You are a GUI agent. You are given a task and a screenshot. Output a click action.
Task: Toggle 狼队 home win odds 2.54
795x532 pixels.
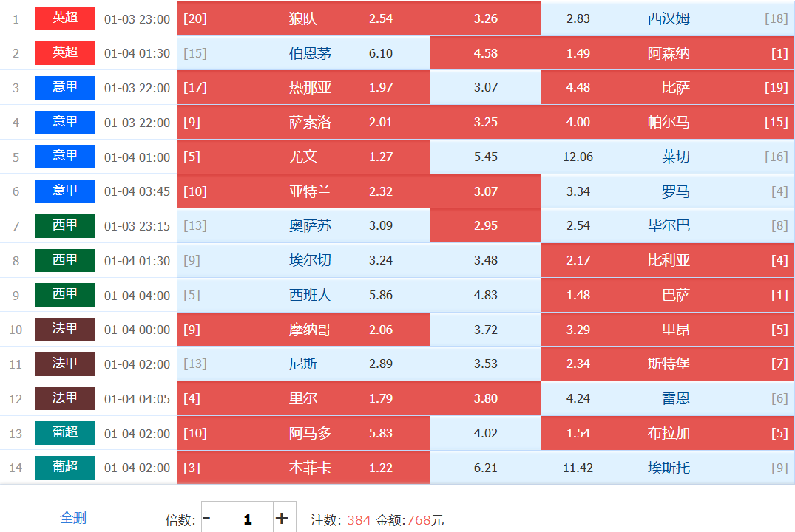[303, 18]
